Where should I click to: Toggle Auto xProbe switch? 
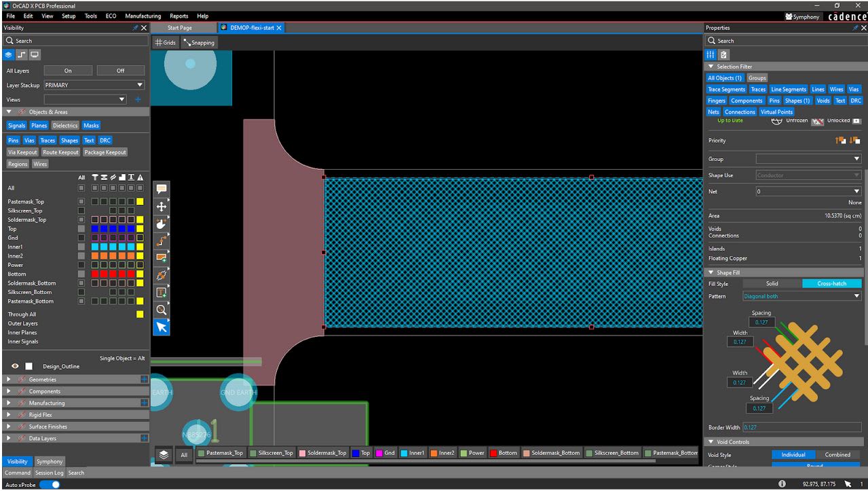pyautogui.click(x=50, y=484)
